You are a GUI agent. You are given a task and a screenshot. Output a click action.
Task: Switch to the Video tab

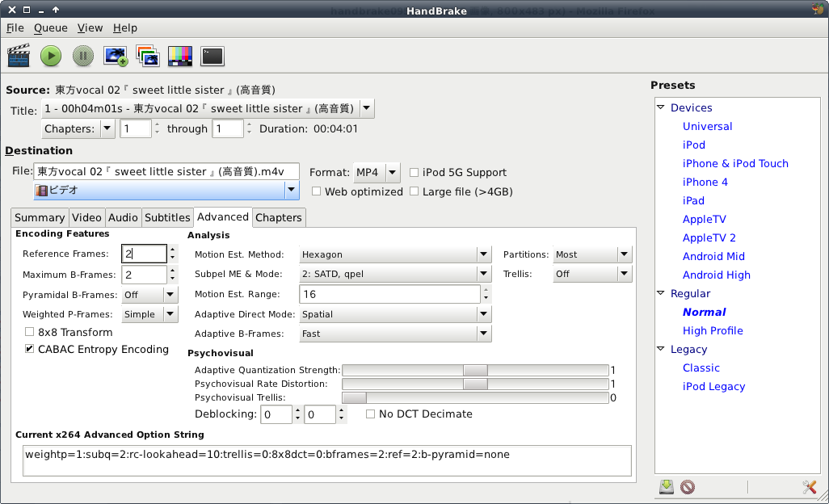point(86,217)
